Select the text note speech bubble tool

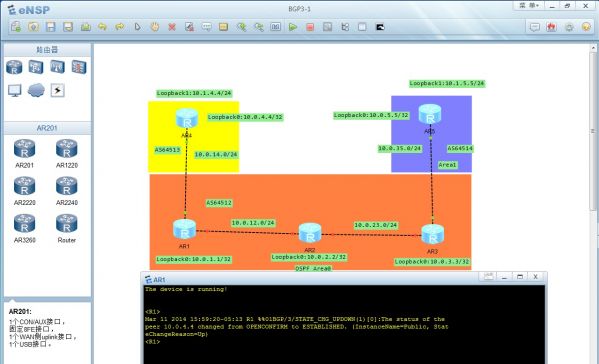point(207,27)
